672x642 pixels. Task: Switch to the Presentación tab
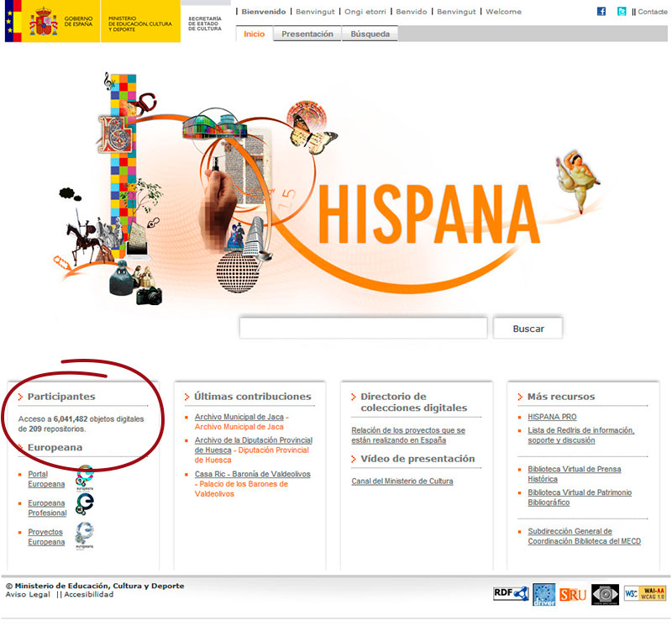tap(307, 34)
